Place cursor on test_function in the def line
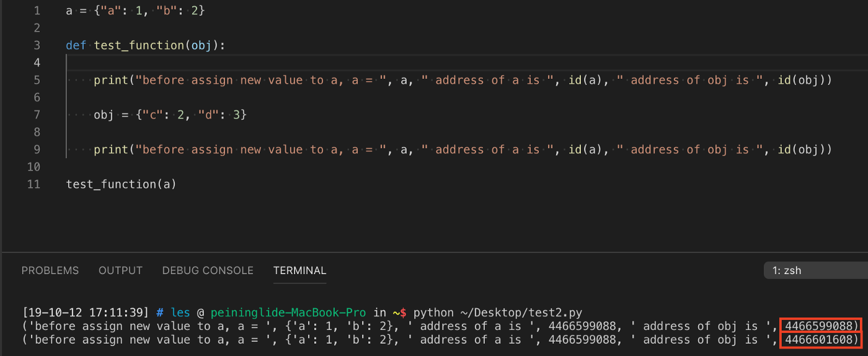 click(x=139, y=45)
